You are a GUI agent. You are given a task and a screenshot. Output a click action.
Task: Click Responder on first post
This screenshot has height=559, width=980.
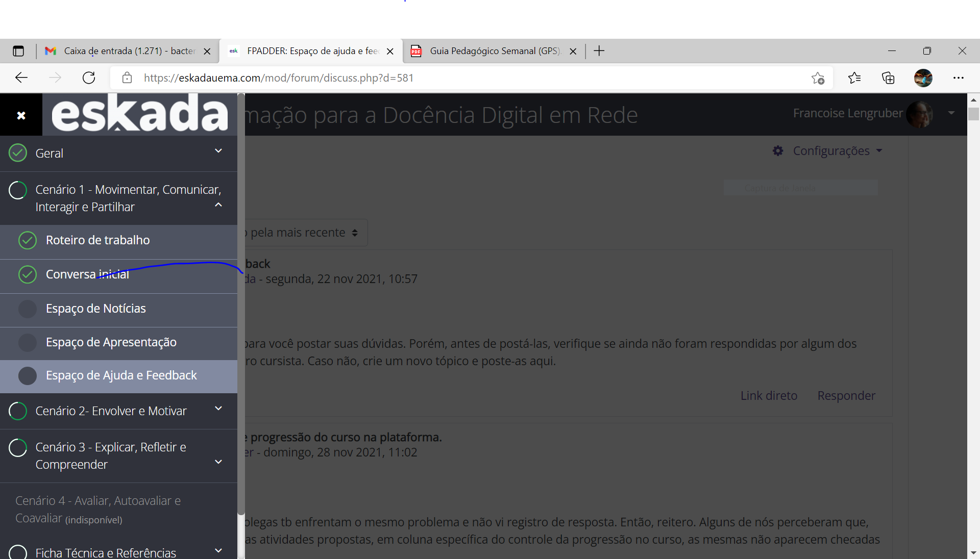pos(846,396)
